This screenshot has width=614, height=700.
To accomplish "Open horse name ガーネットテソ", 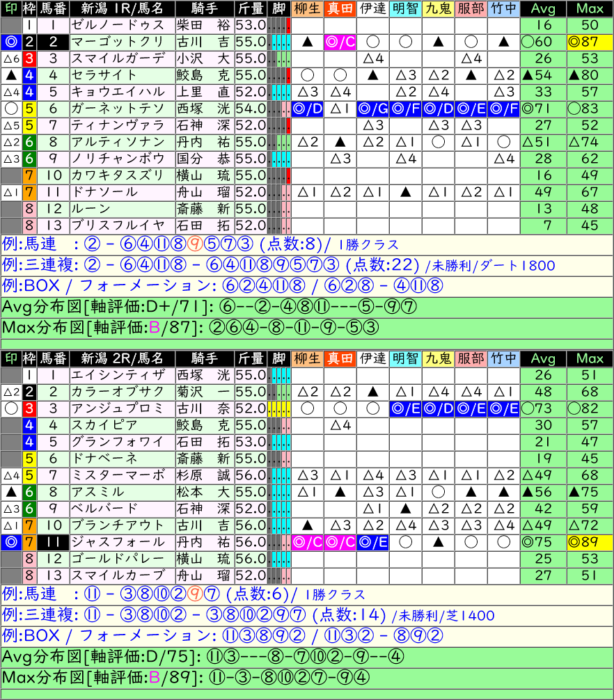I will 122,109.
